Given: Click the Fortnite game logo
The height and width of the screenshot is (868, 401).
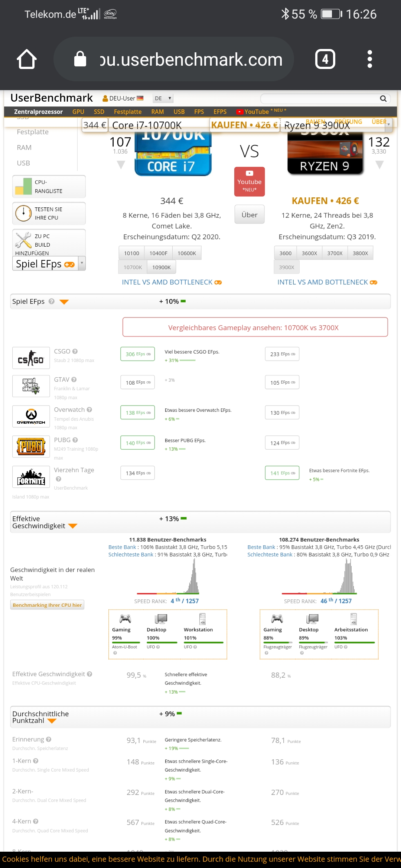Looking at the screenshot, I should [x=31, y=477].
